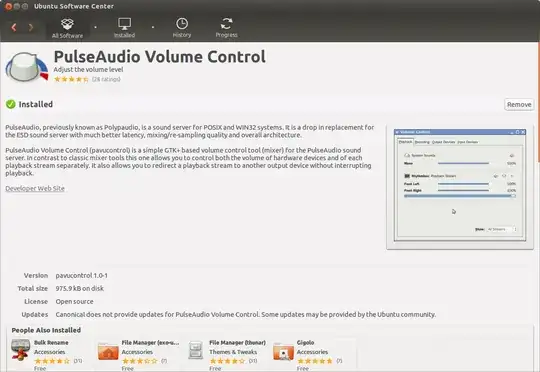Image resolution: width=540 pixels, height=372 pixels.
Task: Close the Ubuntu Software Center window
Action: (8, 6)
